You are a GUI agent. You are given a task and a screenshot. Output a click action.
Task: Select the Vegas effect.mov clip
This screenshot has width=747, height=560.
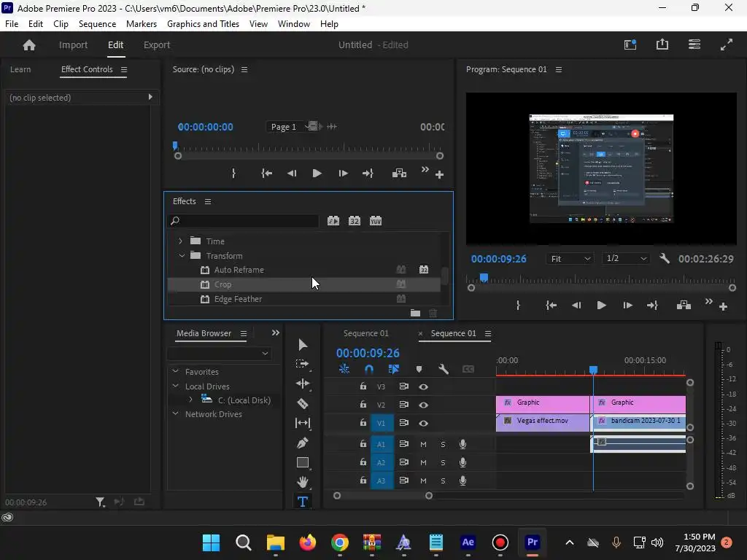point(543,423)
